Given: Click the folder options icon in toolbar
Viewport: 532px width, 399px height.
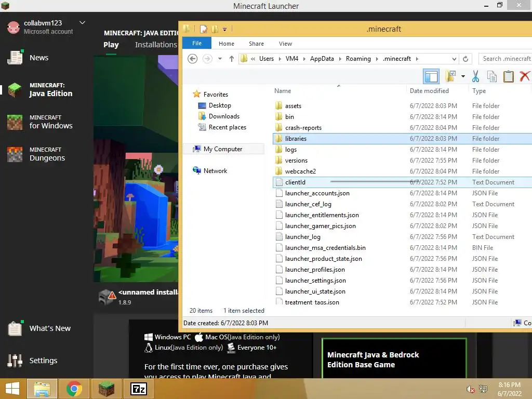Looking at the screenshot, I should click(450, 76).
